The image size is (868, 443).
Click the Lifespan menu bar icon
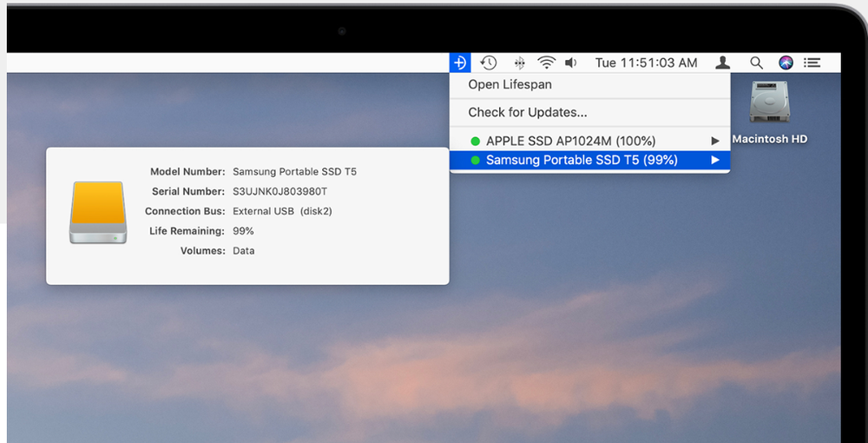click(x=460, y=63)
